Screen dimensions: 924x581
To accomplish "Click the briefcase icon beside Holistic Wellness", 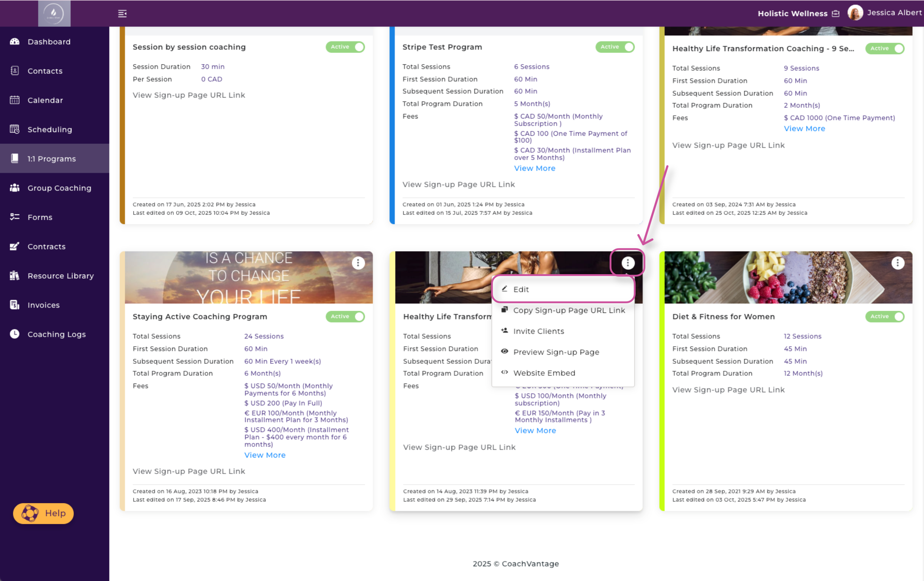I will click(835, 14).
